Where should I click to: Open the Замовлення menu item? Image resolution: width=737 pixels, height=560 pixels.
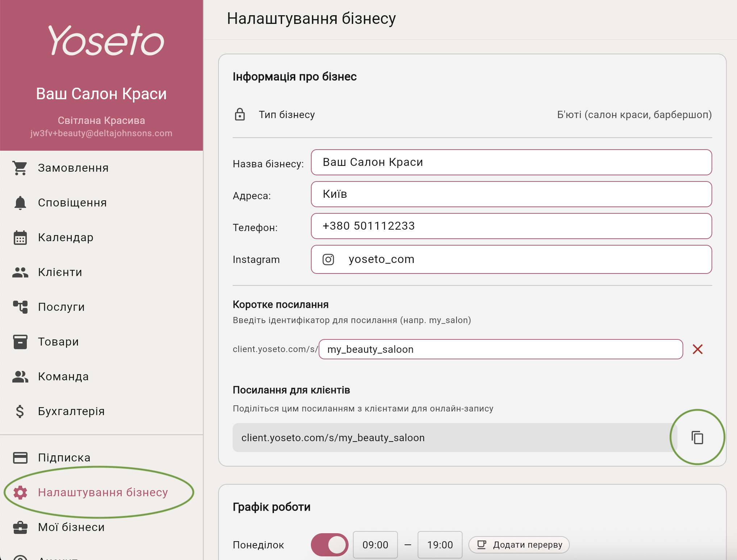pos(101,168)
